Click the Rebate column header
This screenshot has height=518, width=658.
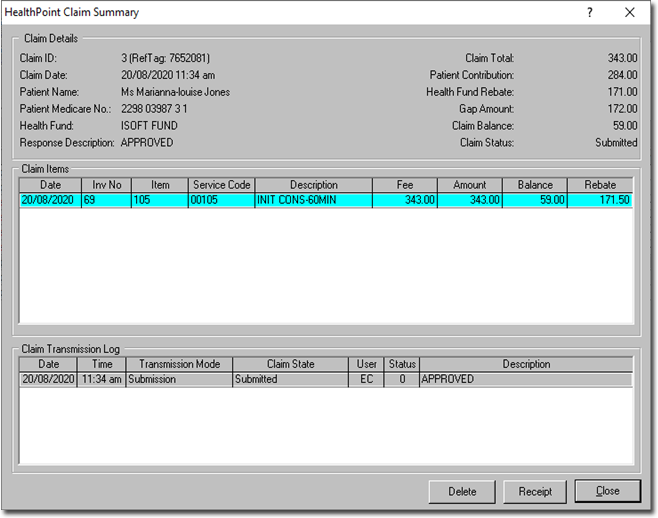pos(600,185)
